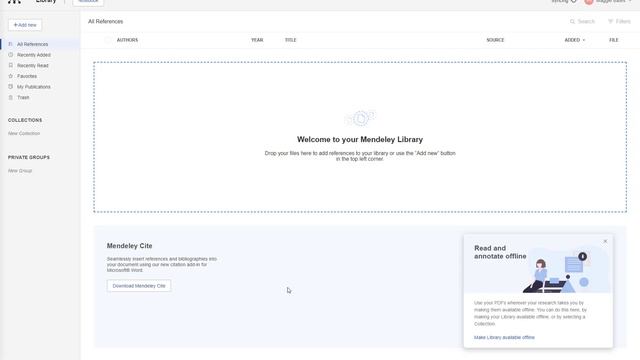
Task: Click the COLLECTIONS section heading
Action: point(25,120)
